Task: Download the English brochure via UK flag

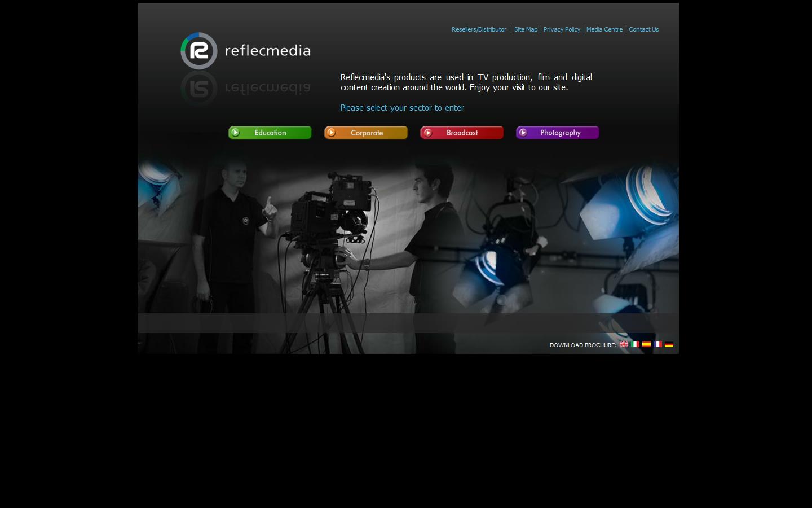Action: 624,344
